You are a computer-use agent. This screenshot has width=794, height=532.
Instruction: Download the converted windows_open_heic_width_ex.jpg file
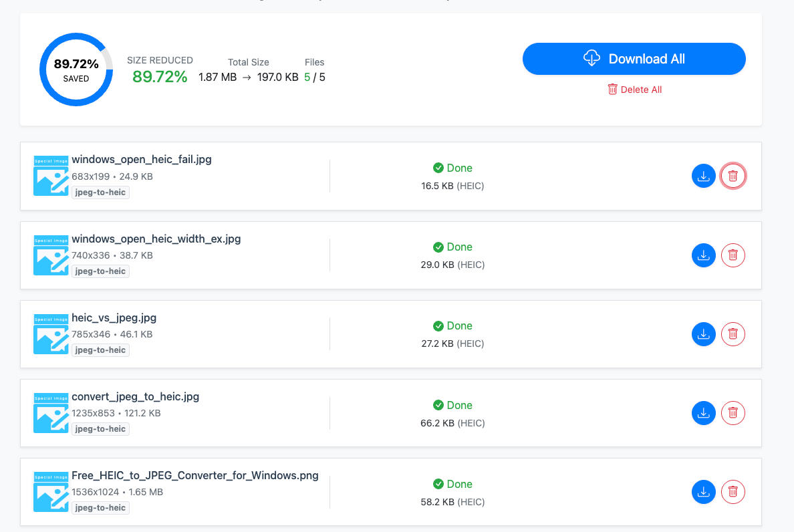703,255
